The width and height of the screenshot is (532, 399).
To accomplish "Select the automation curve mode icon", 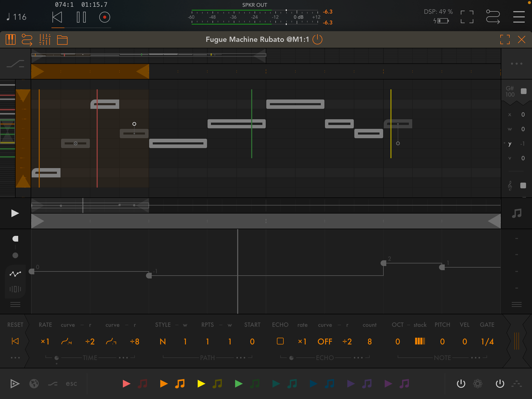I will click(15, 274).
